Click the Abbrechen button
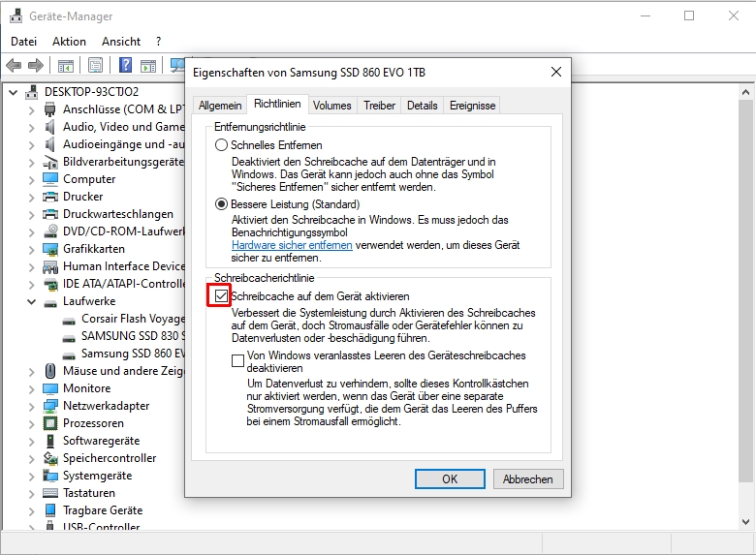This screenshot has height=555, width=756. point(528,478)
